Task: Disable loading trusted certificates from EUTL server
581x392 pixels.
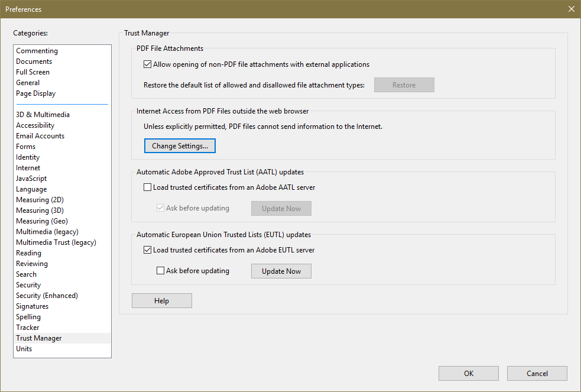Action: click(147, 250)
